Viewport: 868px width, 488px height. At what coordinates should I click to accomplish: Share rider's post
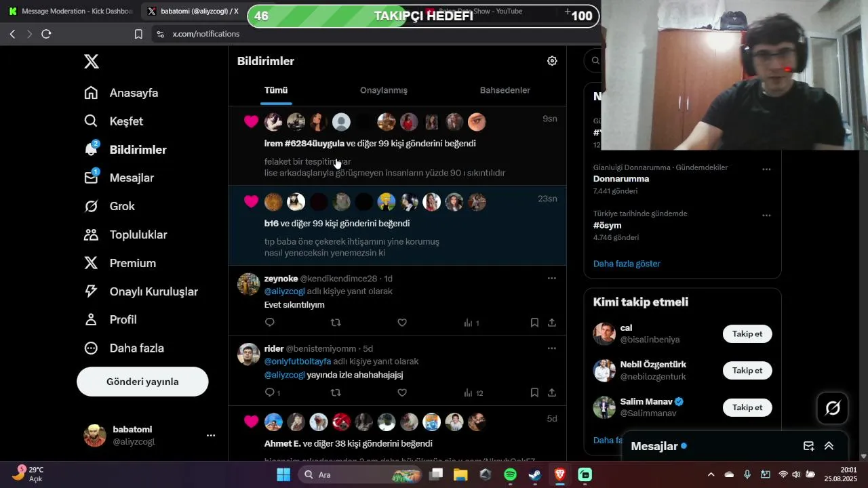click(552, 392)
